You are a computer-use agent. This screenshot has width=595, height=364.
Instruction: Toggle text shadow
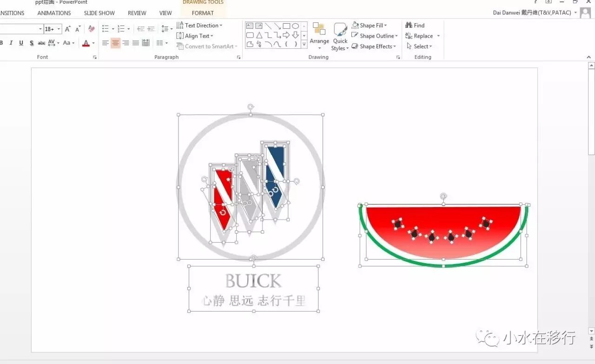pyautogui.click(x=32, y=43)
